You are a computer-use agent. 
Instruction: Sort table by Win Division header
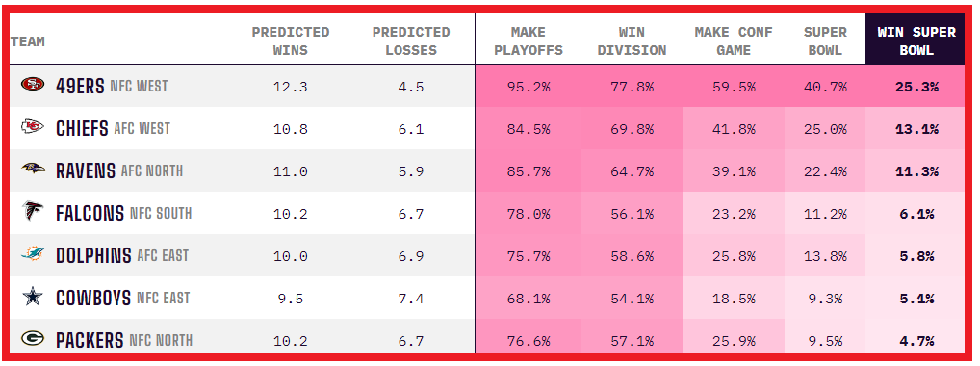click(x=632, y=40)
